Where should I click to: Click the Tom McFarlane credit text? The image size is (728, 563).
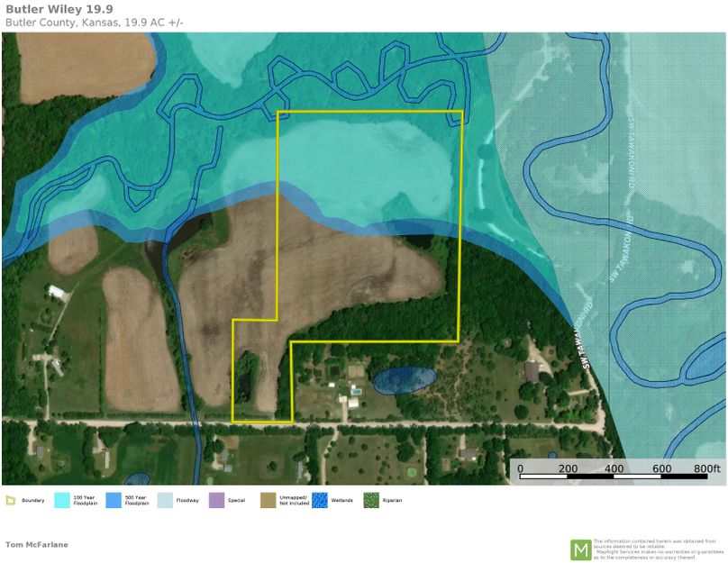point(37,543)
